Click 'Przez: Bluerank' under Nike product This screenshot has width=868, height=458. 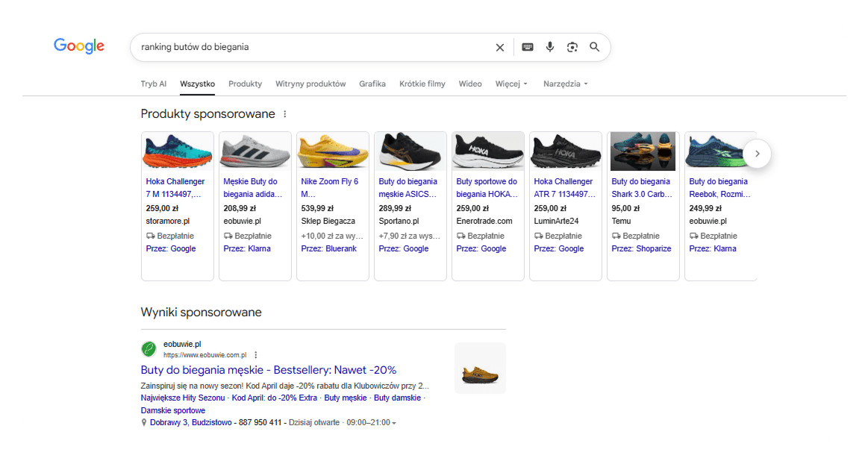(x=329, y=248)
